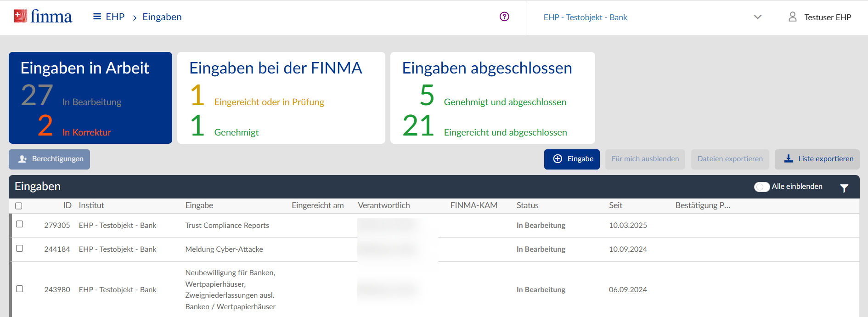
Task: Click the Liste exportieren download button
Action: click(817, 159)
